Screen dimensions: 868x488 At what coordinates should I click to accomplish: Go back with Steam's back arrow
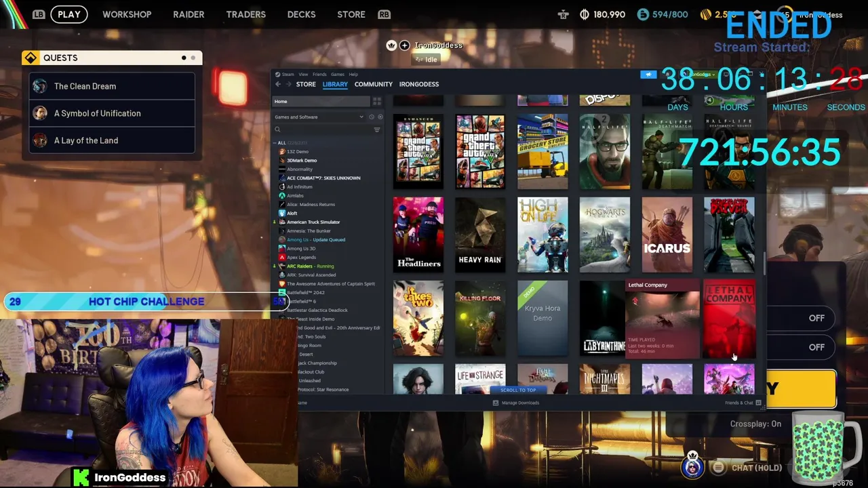(x=278, y=84)
